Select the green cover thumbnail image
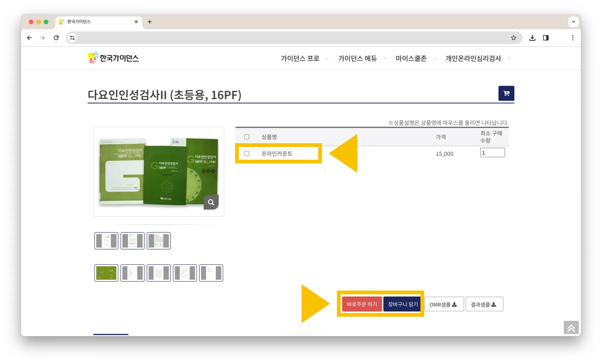Screen dimensions: 602x364 [x=106, y=273]
